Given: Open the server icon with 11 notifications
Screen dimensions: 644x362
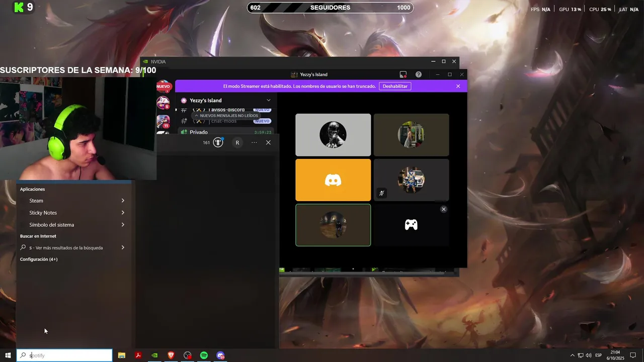Looking at the screenshot, I should click(x=163, y=122).
